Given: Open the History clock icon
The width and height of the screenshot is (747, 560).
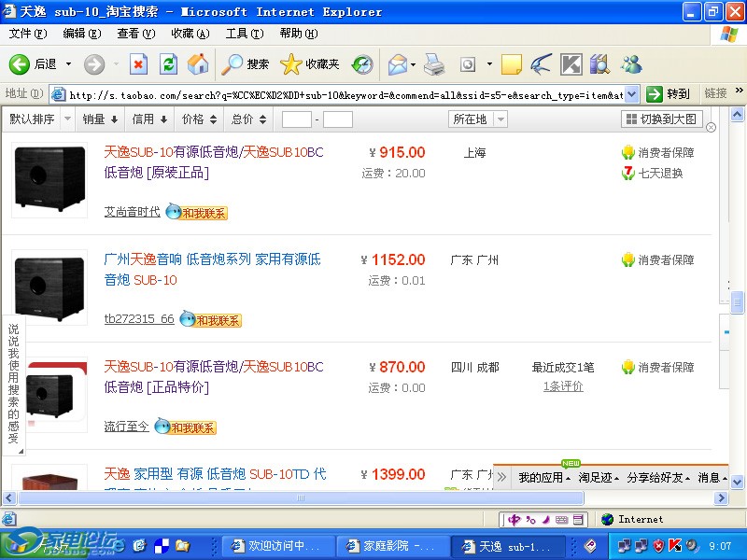Looking at the screenshot, I should point(362,64).
